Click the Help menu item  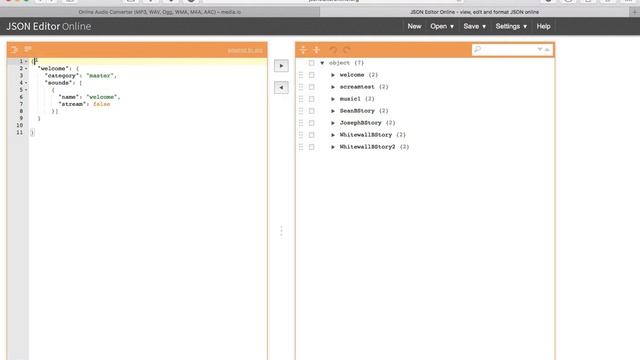tap(543, 26)
